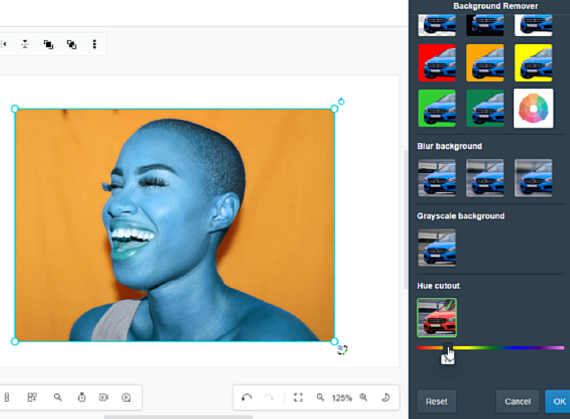570x419 pixels.
Task: Click the top-left resize handle of image
Action: tap(15, 109)
